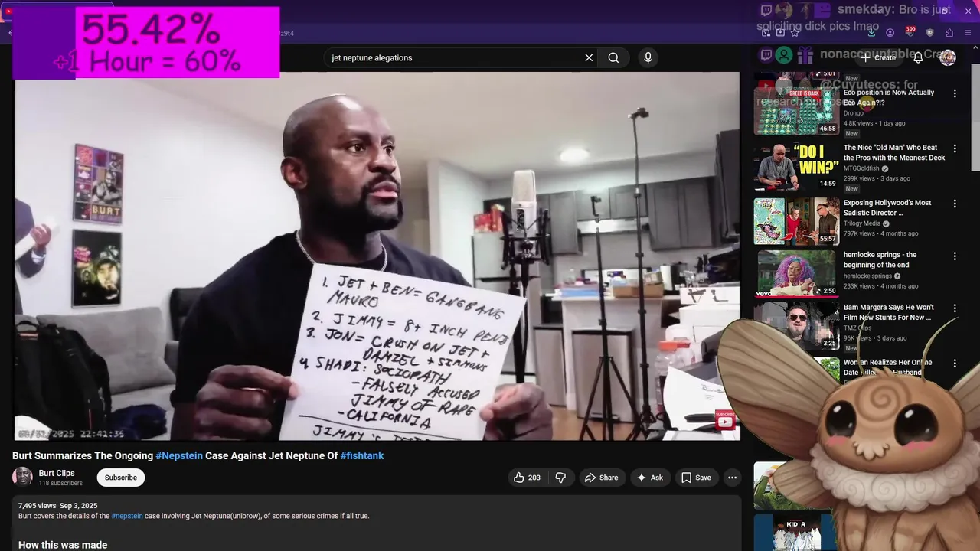Click Burt Clips channel avatar

click(x=22, y=477)
